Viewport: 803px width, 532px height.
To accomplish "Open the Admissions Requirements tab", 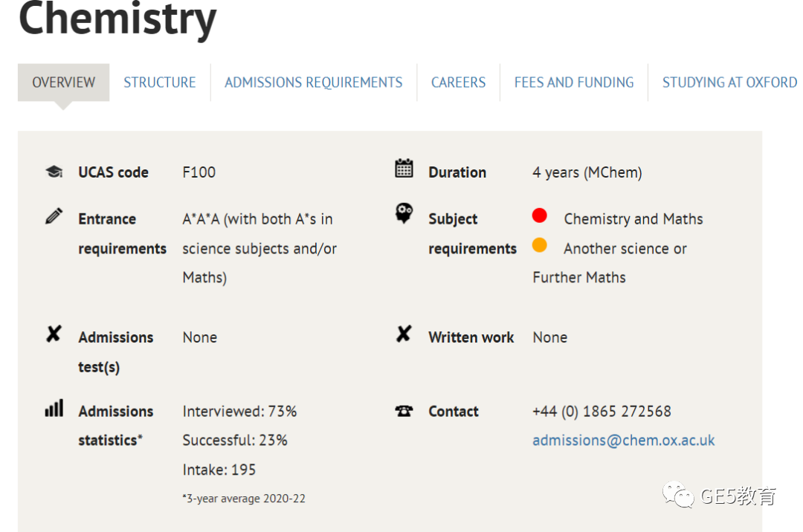I will (314, 82).
